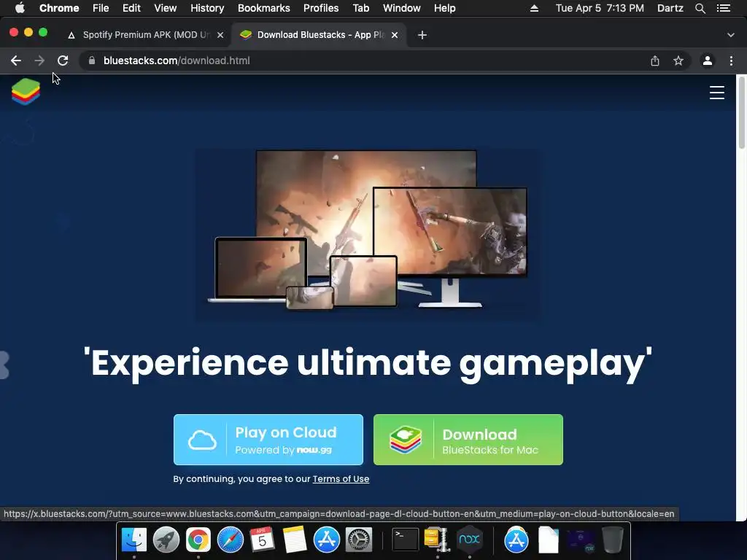
Task: Open the Tab menu
Action: coord(360,8)
